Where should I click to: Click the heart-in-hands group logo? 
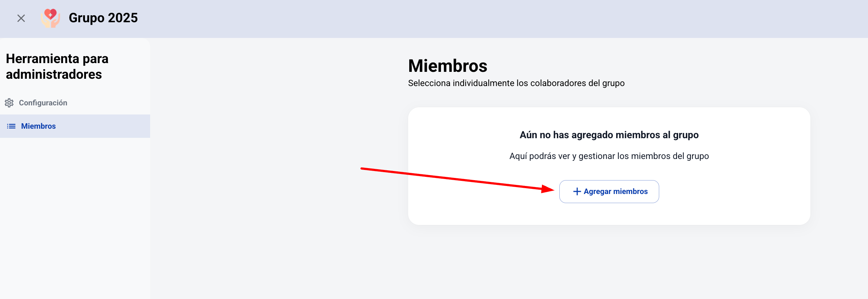click(x=50, y=18)
